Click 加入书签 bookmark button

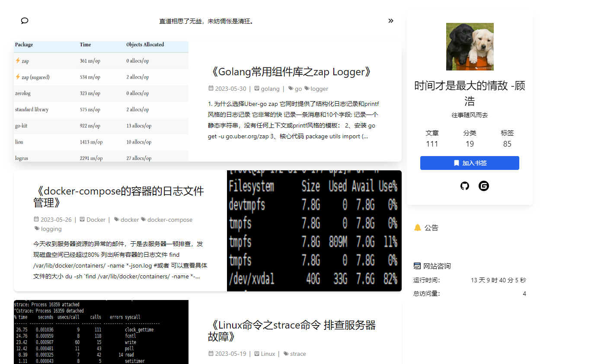tap(470, 163)
